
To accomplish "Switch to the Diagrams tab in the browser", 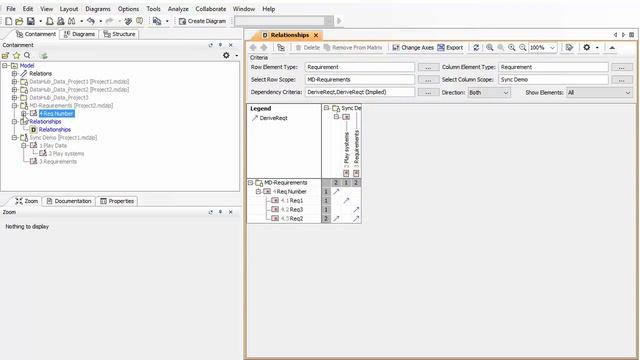I will click(79, 34).
